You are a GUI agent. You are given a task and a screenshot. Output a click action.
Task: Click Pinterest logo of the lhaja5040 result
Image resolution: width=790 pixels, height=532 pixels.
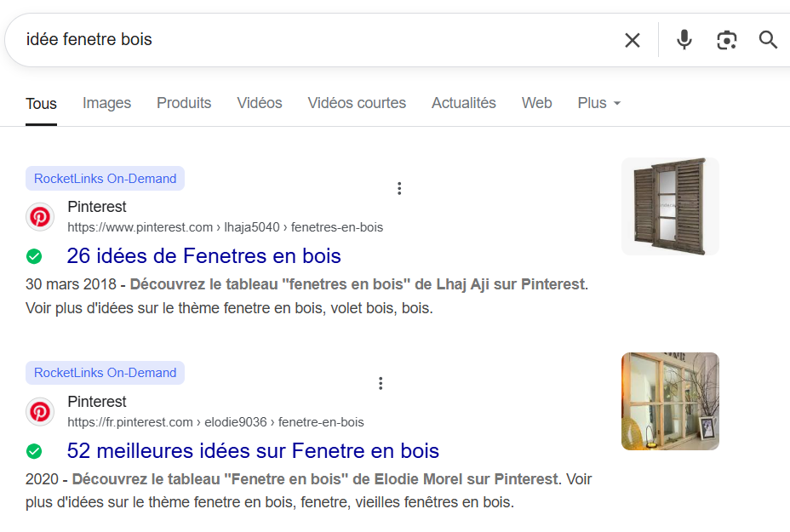pyautogui.click(x=40, y=216)
